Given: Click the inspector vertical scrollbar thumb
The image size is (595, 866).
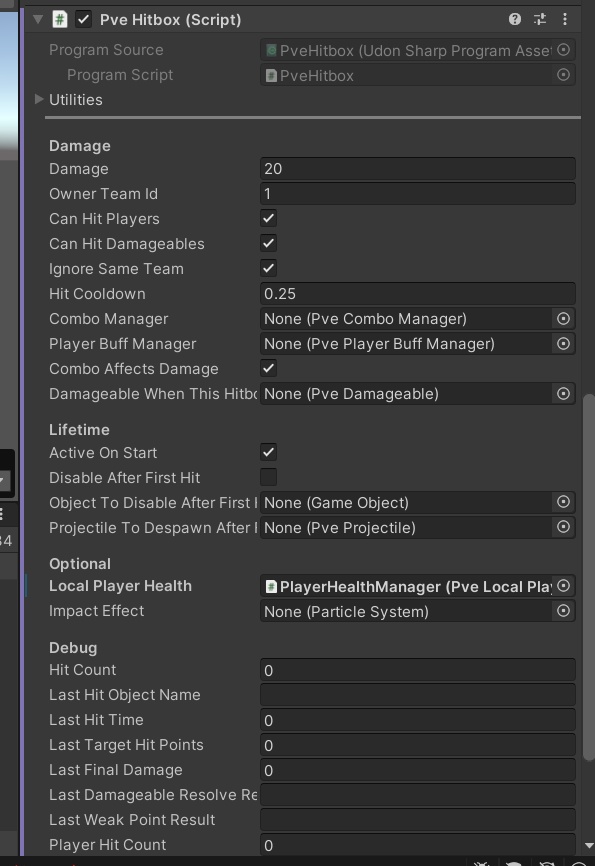Looking at the screenshot, I should (589, 577).
